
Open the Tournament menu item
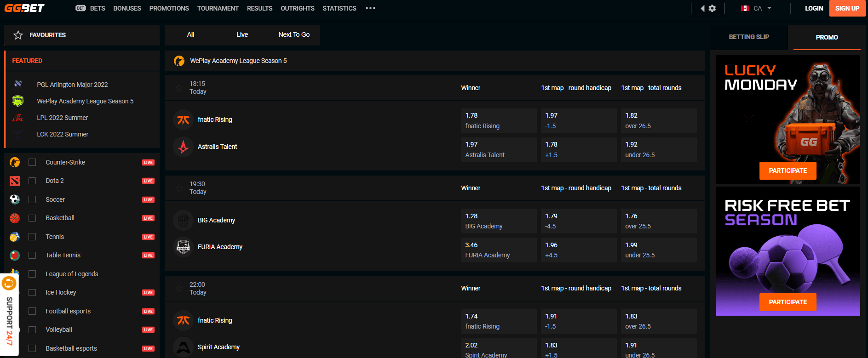pyautogui.click(x=218, y=8)
